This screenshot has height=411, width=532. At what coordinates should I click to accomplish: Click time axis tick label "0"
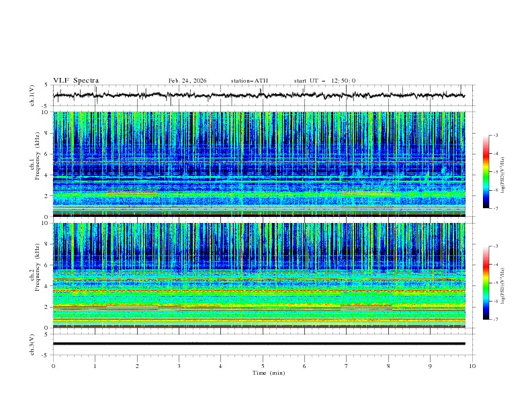tap(53, 366)
